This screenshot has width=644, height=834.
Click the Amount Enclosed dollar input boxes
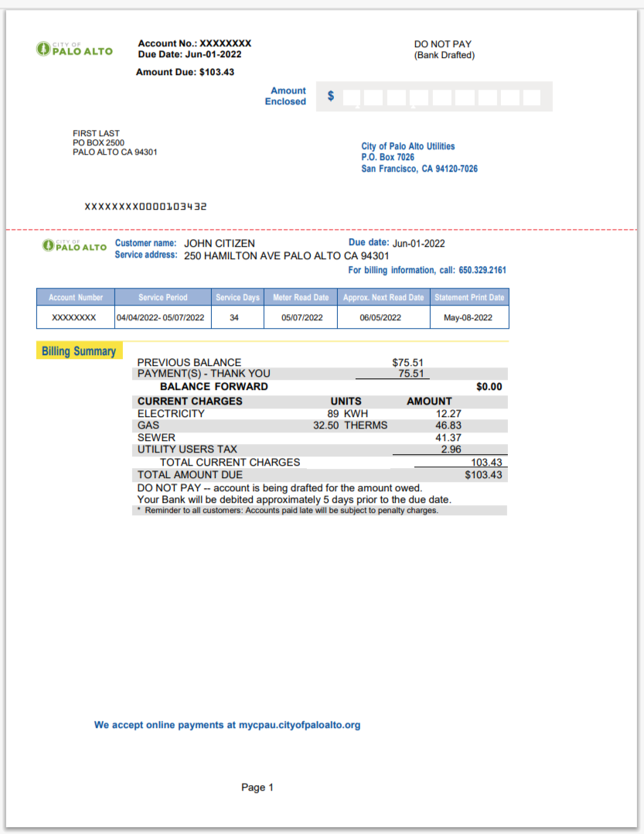pyautogui.click(x=441, y=97)
